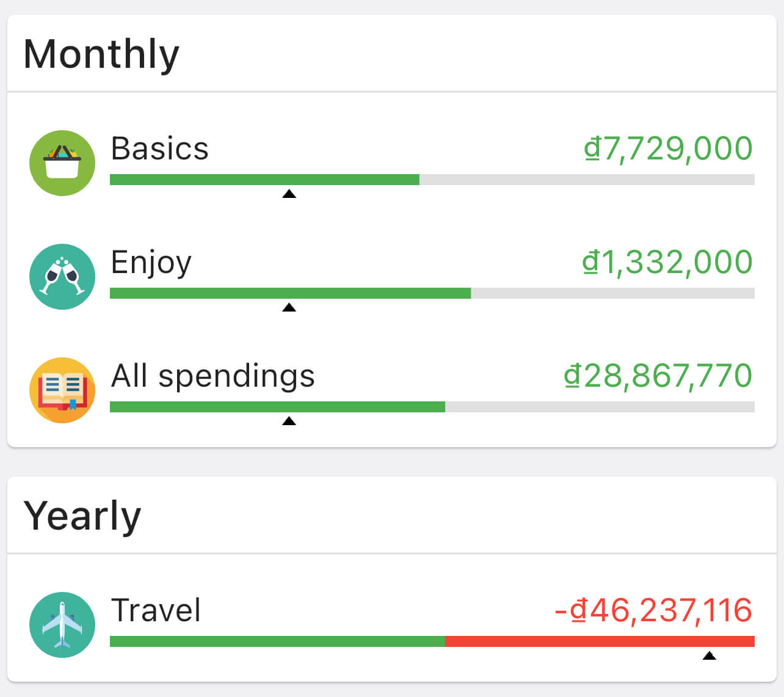Click the Monthly section header
Image resolution: width=784 pixels, height=697 pixels.
pos(101,54)
